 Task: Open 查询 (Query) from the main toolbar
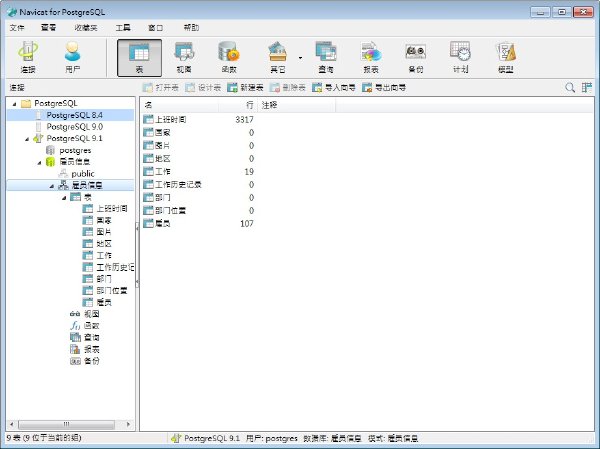coord(326,57)
